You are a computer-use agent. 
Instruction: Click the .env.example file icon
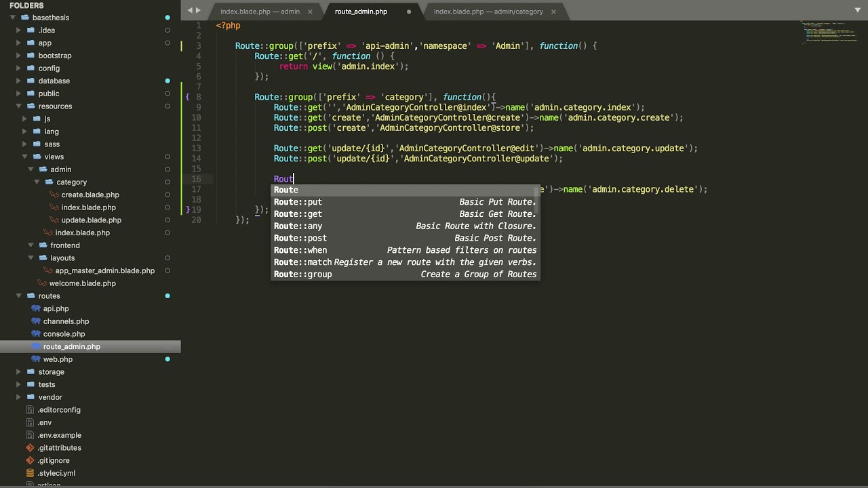tap(30, 435)
